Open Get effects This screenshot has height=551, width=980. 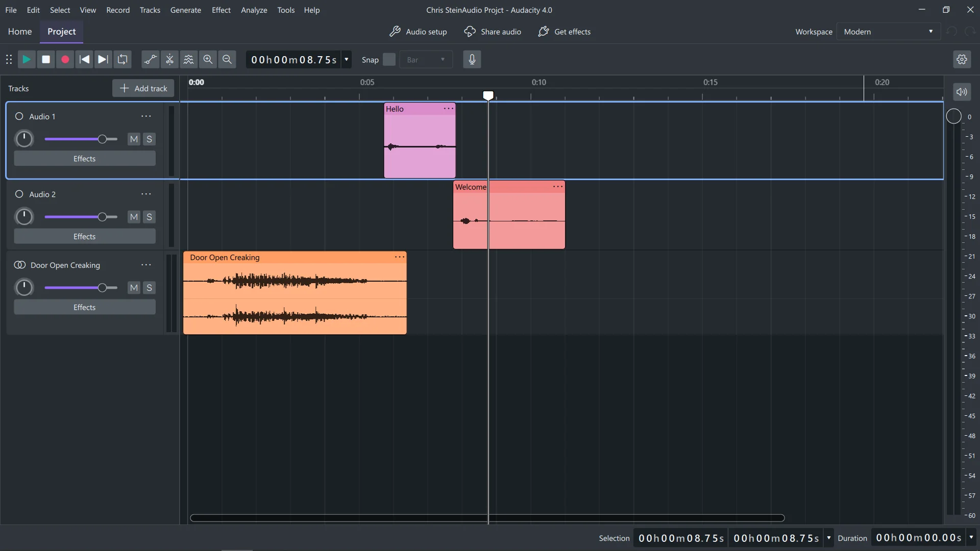click(564, 32)
